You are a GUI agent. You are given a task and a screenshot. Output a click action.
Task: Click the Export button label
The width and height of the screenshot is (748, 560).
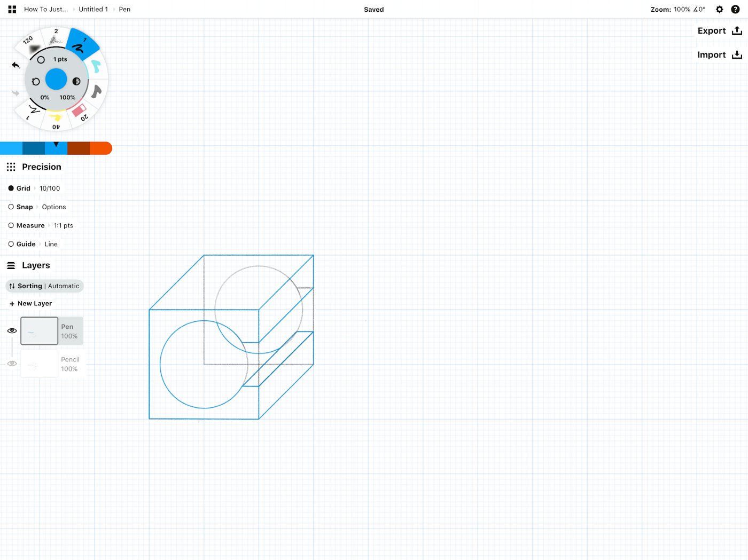(712, 30)
